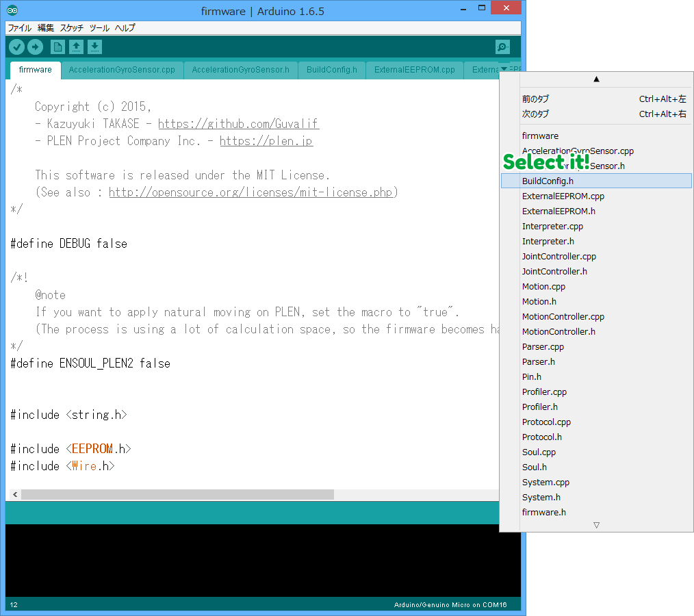Select firmware.h in the list
This screenshot has width=694, height=616.
596,512
